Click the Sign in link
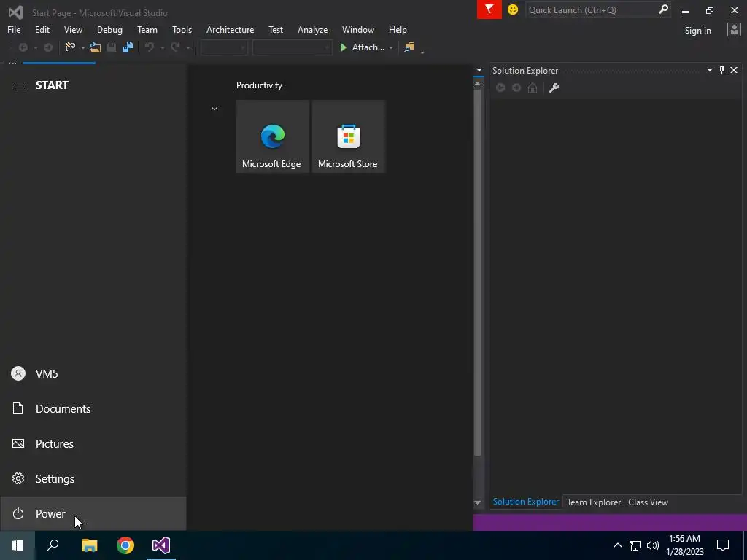Image resolution: width=747 pixels, height=560 pixels. coord(697,31)
